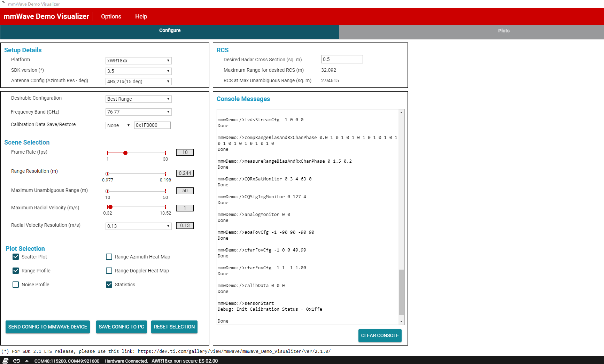Check the Range Doppler Heat Map box
The width and height of the screenshot is (604, 364).
pyautogui.click(x=109, y=271)
